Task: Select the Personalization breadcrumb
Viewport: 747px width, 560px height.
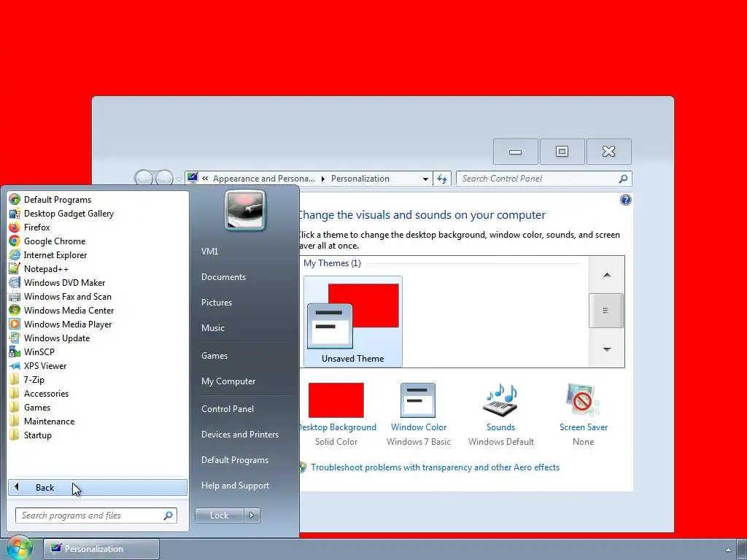Action: (x=360, y=179)
